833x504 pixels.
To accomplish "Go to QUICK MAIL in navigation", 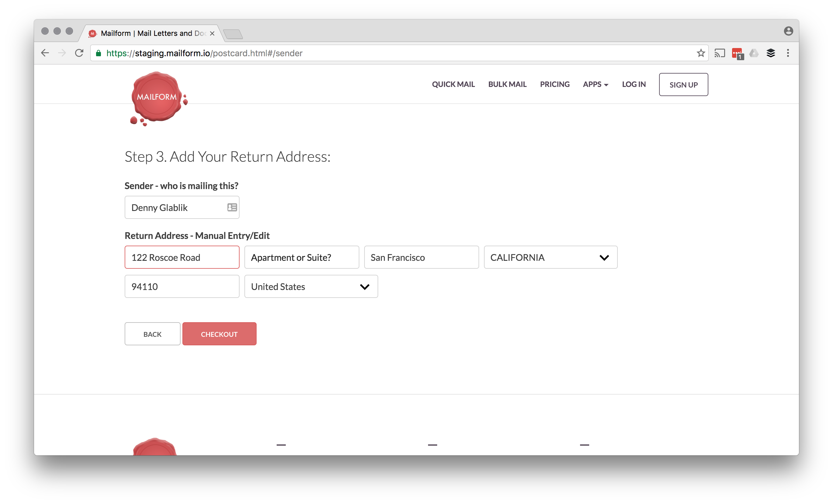I will pyautogui.click(x=453, y=85).
